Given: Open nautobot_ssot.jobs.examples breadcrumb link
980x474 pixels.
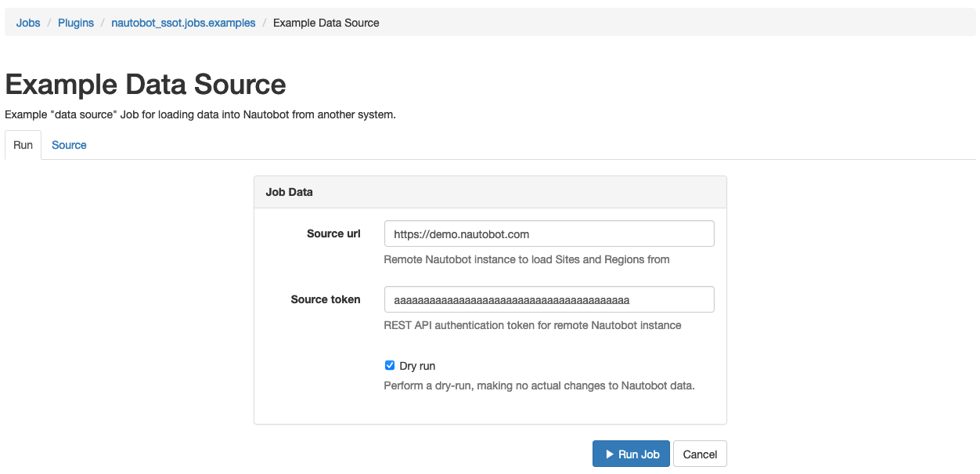Looking at the screenshot, I should pyautogui.click(x=183, y=23).
